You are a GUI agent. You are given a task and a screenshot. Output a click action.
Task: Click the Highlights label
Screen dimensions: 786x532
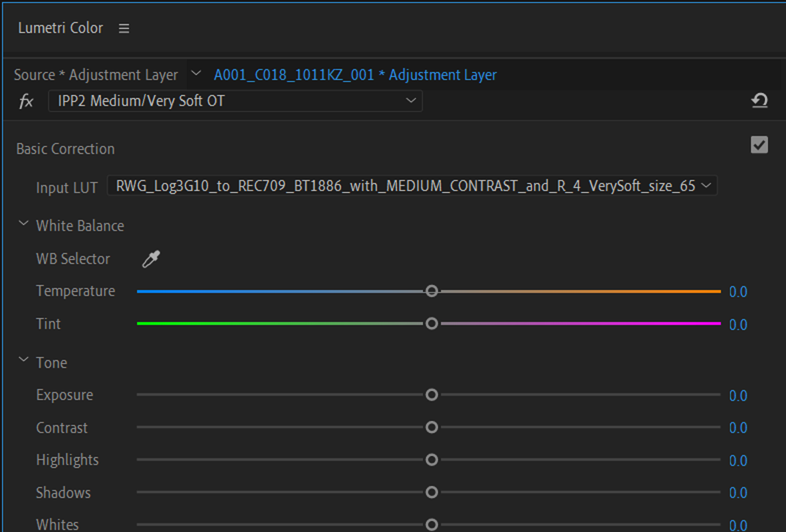tap(68, 460)
